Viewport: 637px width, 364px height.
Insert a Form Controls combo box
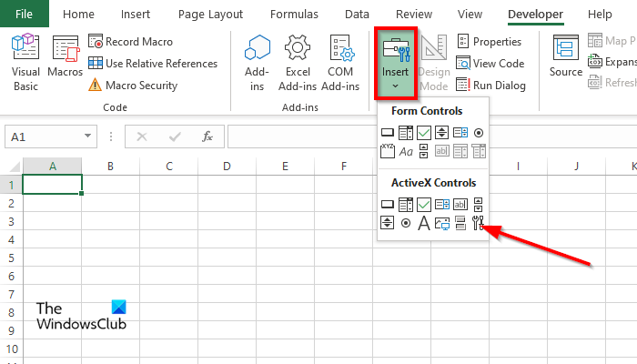[x=405, y=132]
